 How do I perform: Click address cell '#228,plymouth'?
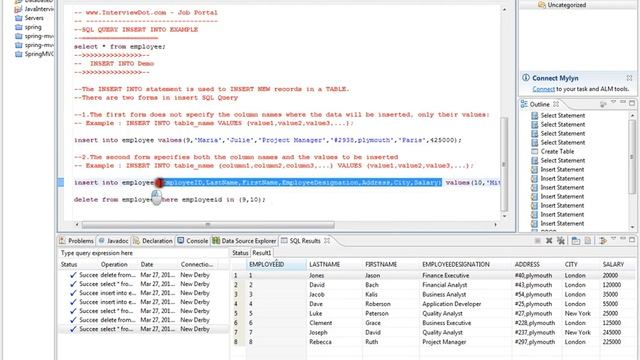point(535,323)
